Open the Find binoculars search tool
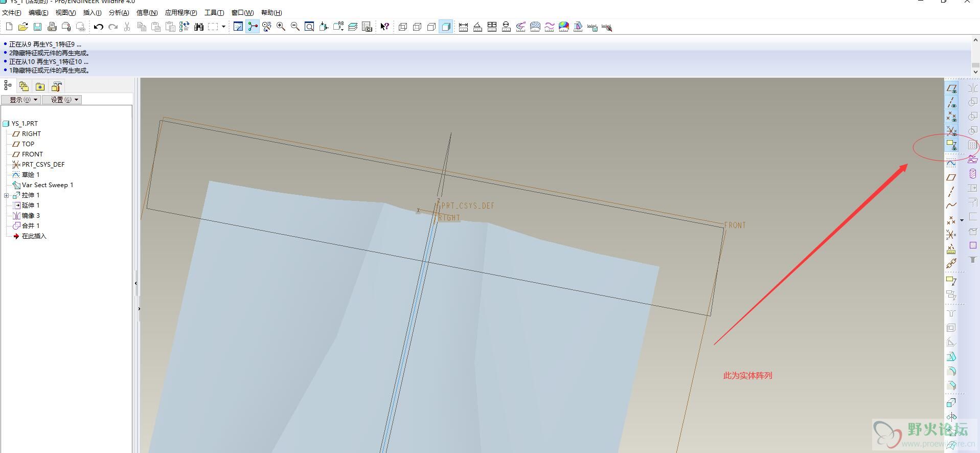The image size is (980, 453). tap(199, 27)
